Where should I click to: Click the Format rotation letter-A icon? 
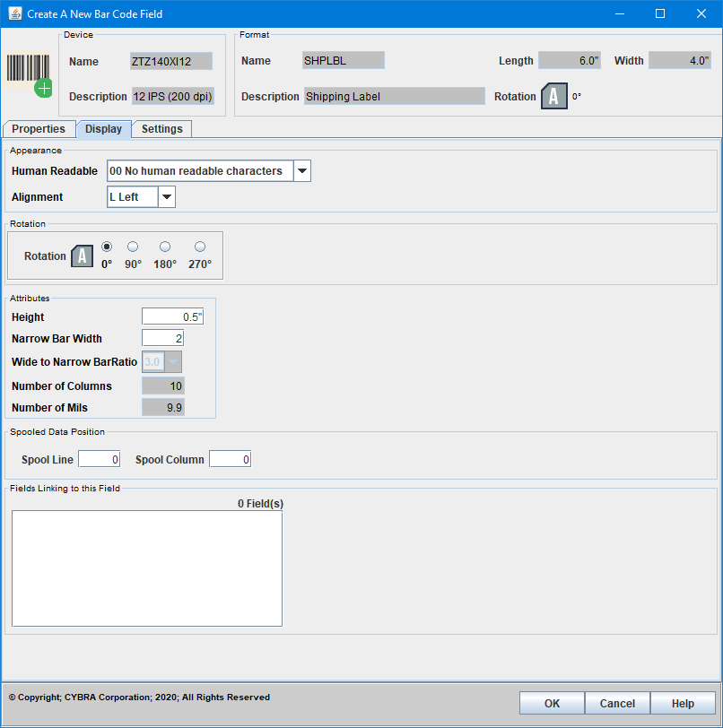(x=553, y=96)
